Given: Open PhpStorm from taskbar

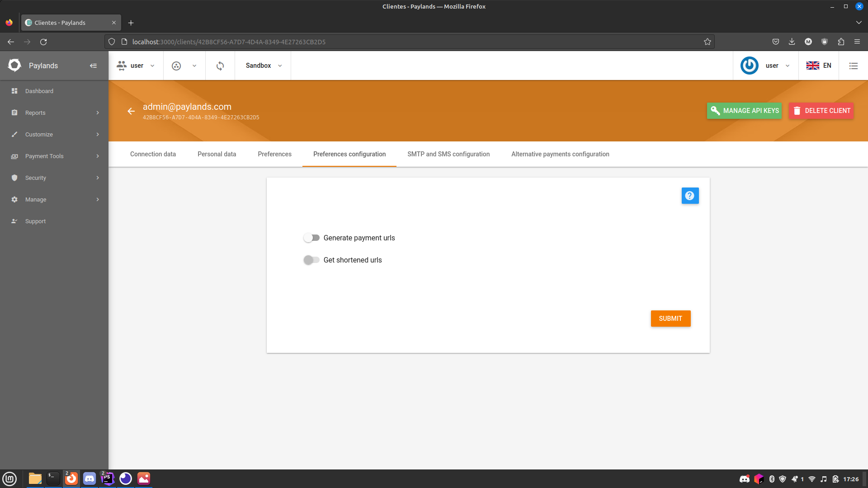Looking at the screenshot, I should tap(108, 479).
